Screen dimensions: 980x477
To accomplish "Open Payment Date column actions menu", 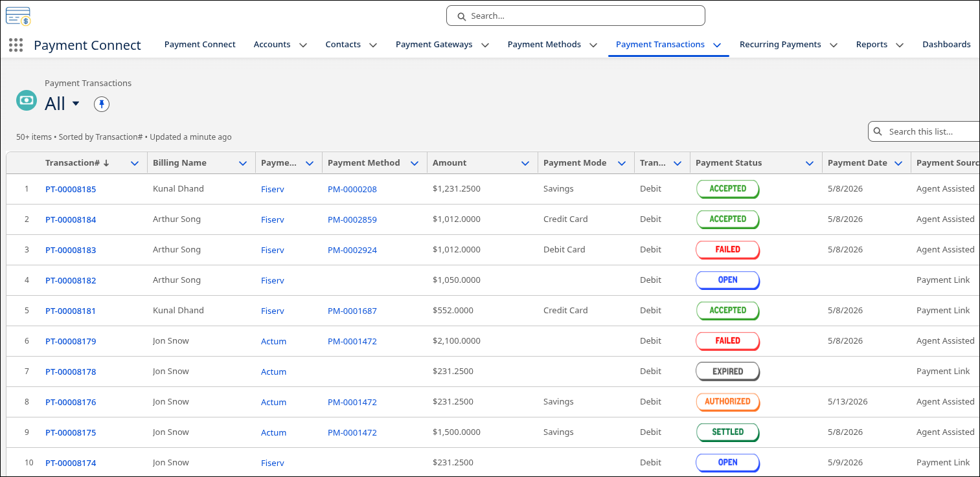I will (x=898, y=164).
